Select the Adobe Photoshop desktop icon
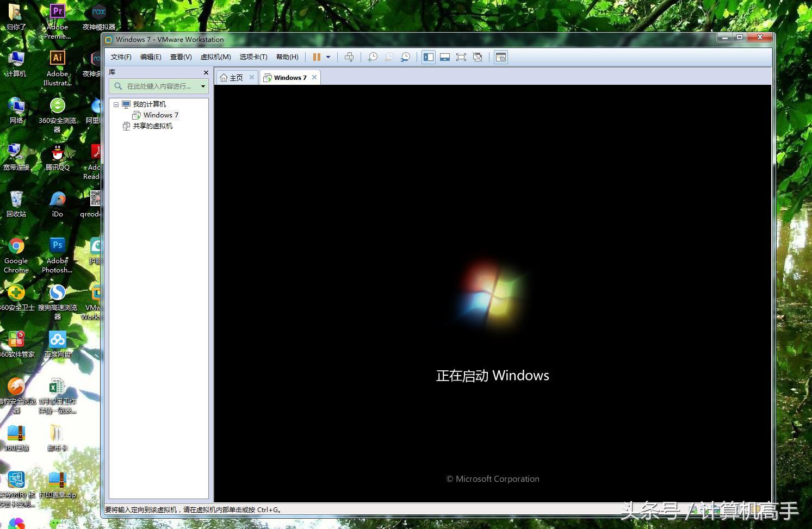This screenshot has width=812, height=529. [x=57, y=255]
